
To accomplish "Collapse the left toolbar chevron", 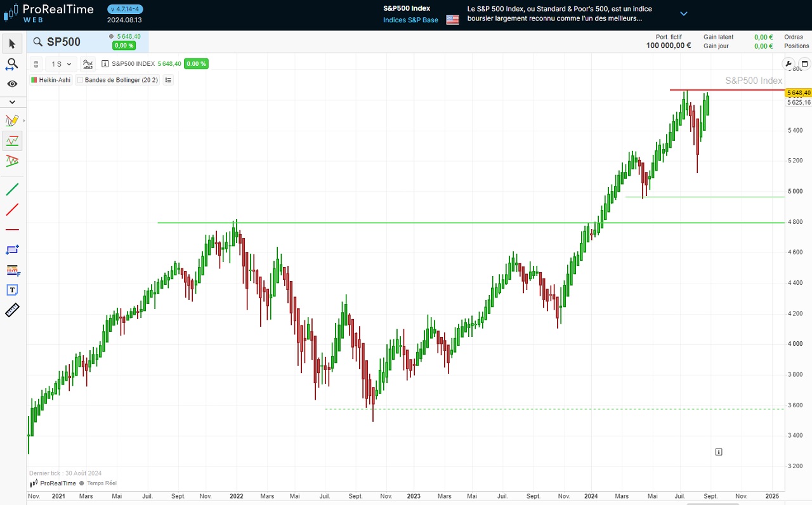I will coord(12,102).
